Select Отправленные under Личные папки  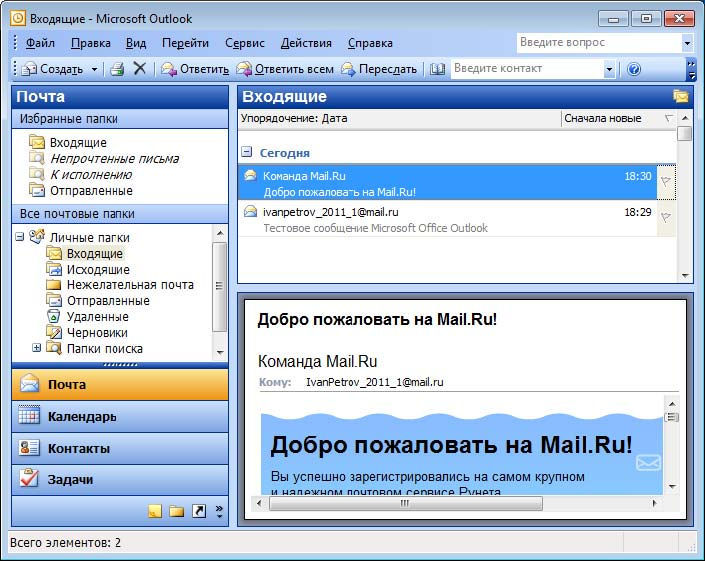click(99, 300)
